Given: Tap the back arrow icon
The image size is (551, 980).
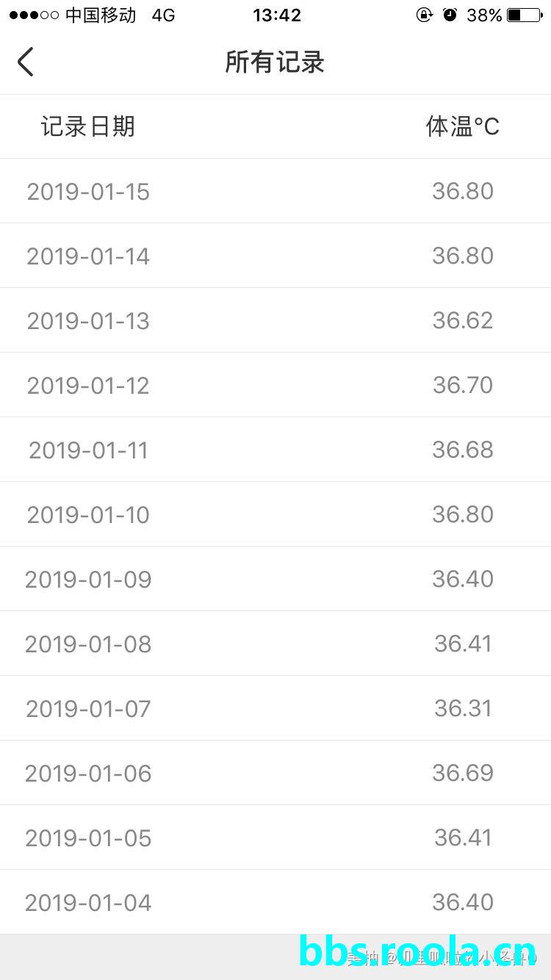Looking at the screenshot, I should point(26,62).
